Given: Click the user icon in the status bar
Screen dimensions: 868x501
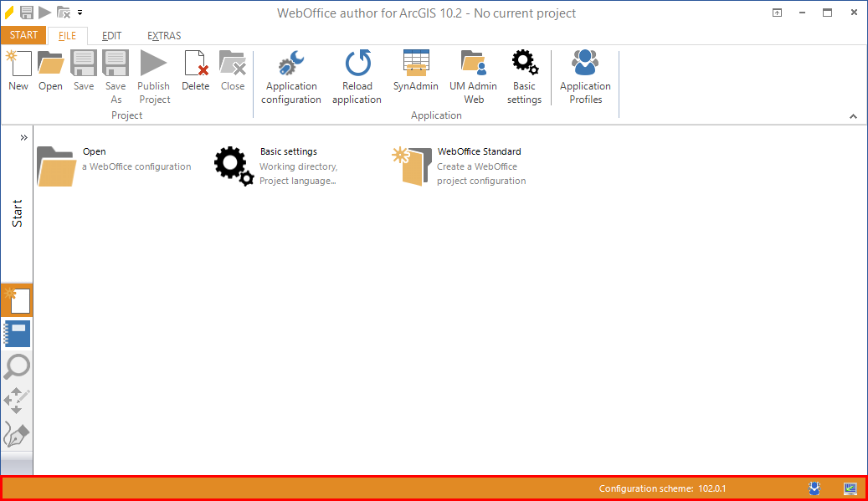Looking at the screenshot, I should tap(813, 488).
